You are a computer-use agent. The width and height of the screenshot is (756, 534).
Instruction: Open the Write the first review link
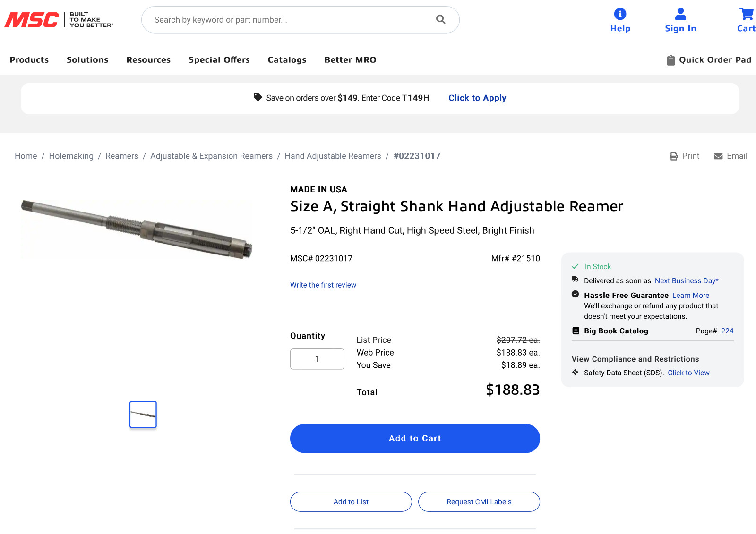pyautogui.click(x=323, y=285)
